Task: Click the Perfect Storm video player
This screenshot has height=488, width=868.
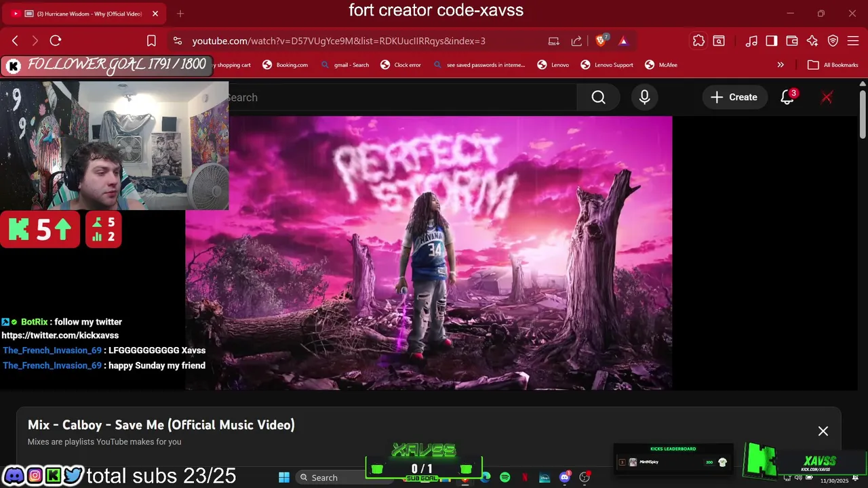Action: pos(429,253)
